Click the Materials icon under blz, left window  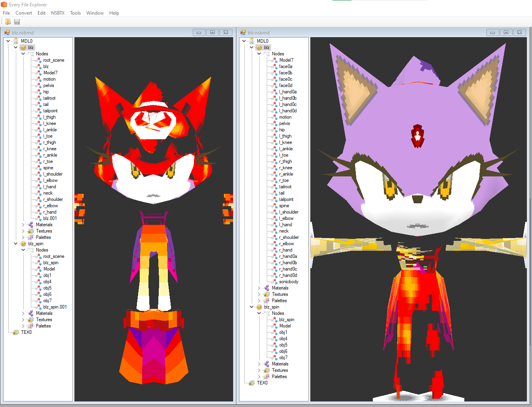click(31, 225)
